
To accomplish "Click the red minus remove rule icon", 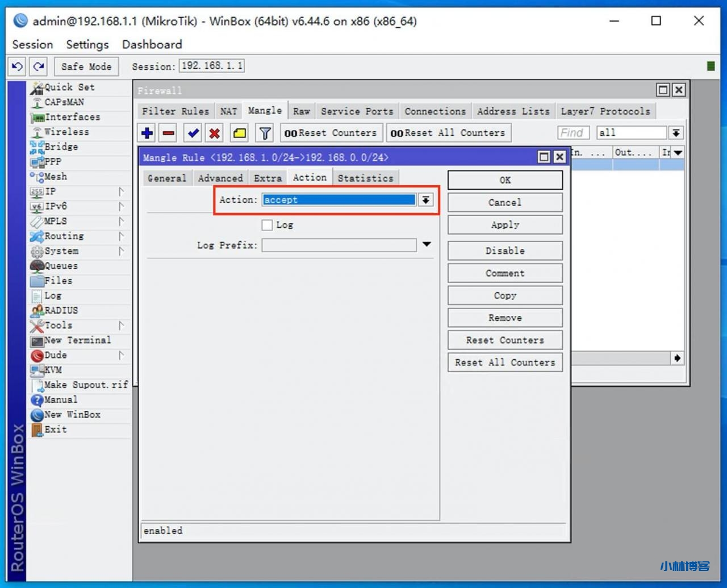I will click(x=169, y=133).
